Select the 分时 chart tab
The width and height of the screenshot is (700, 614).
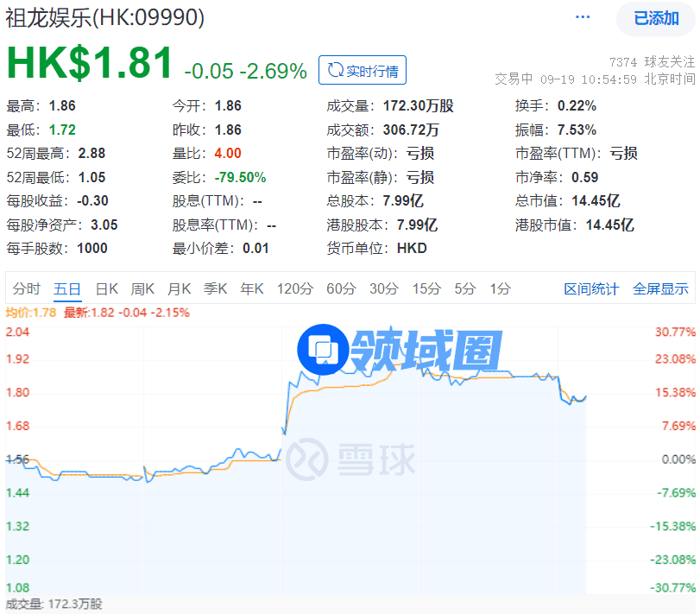pos(27,289)
